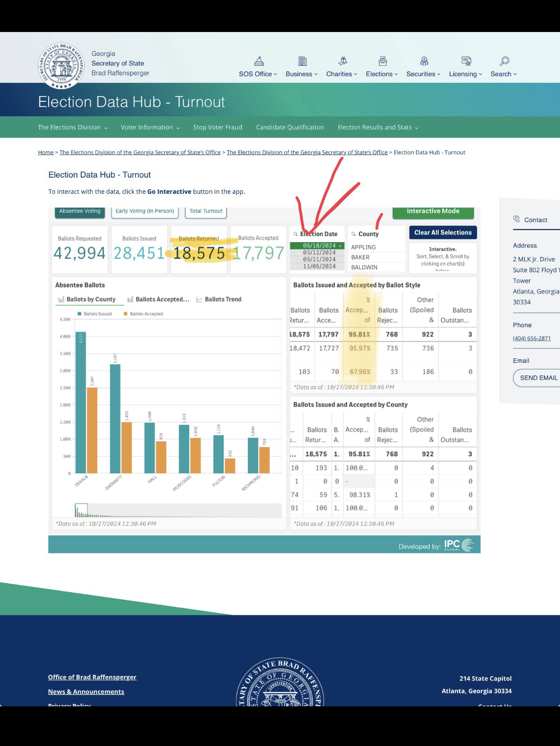Select election date 11/05/2024

(x=317, y=266)
